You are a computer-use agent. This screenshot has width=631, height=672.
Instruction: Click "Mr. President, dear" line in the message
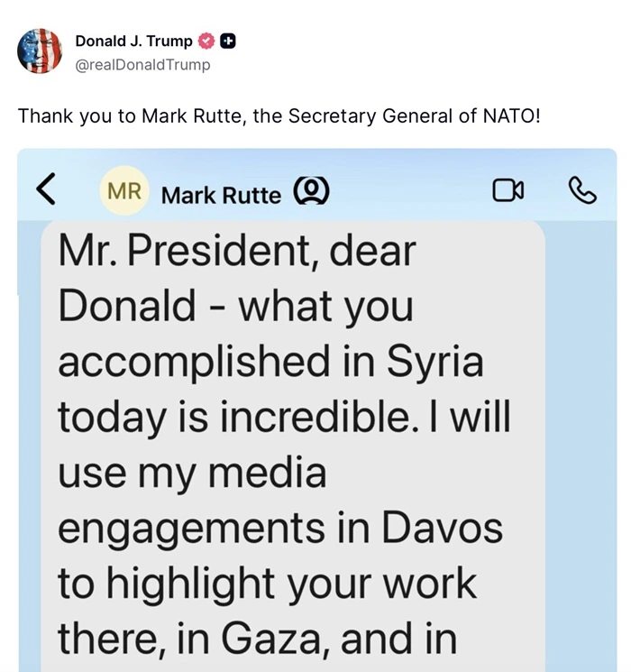(237, 250)
